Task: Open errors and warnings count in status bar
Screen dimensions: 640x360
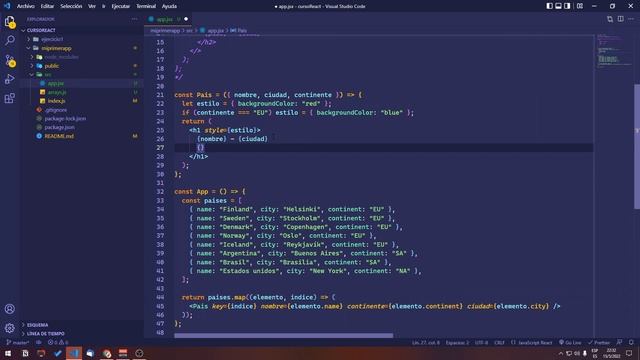Action: click(x=58, y=342)
